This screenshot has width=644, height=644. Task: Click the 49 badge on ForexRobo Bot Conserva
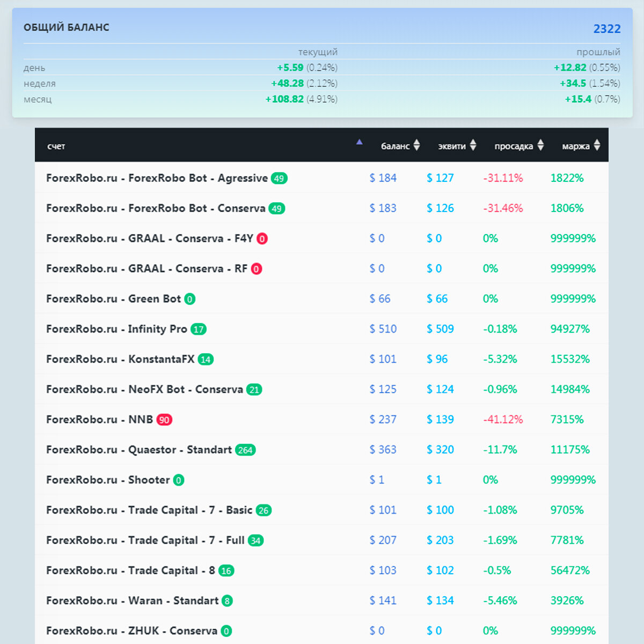[276, 209]
